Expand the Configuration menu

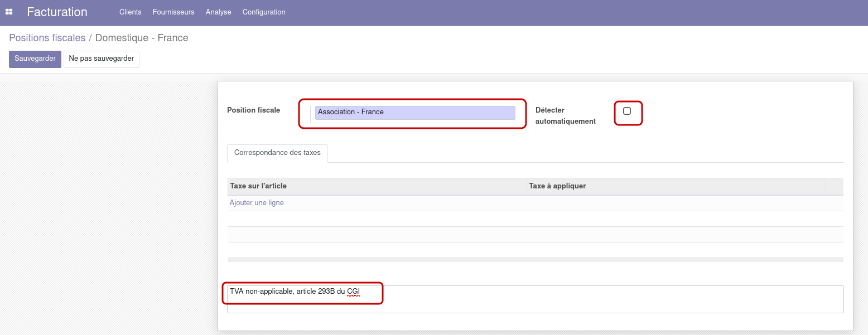[264, 12]
